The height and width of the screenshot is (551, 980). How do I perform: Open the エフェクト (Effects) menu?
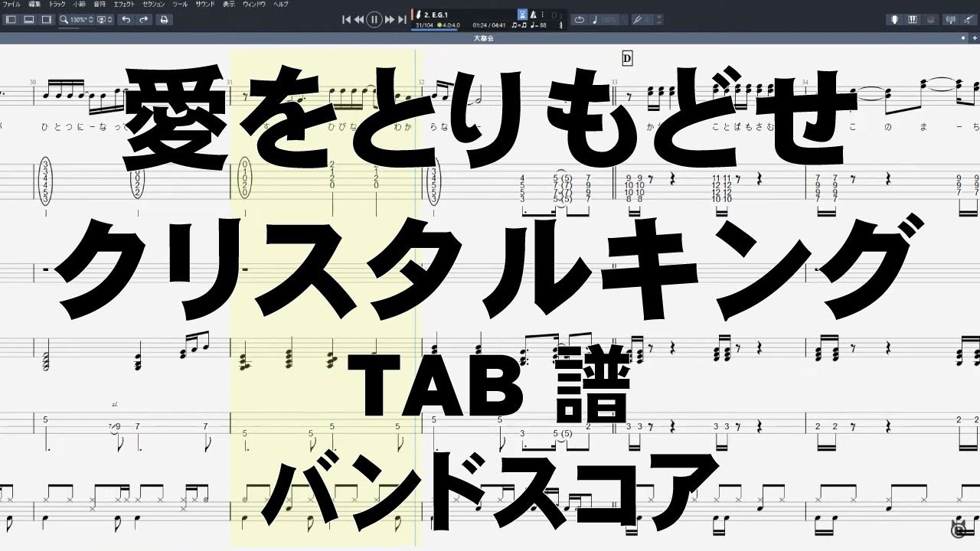[x=124, y=5]
